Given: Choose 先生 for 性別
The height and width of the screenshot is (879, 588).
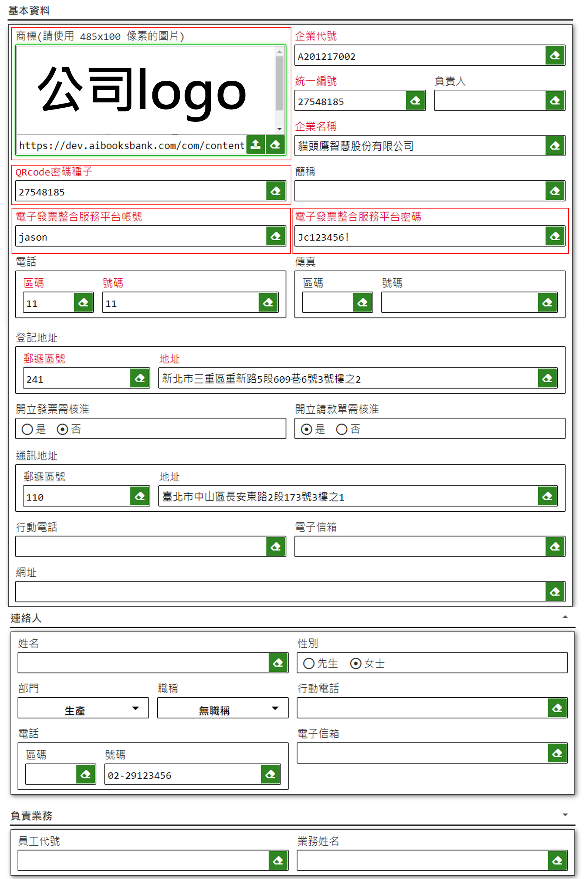Looking at the screenshot, I should [x=309, y=663].
